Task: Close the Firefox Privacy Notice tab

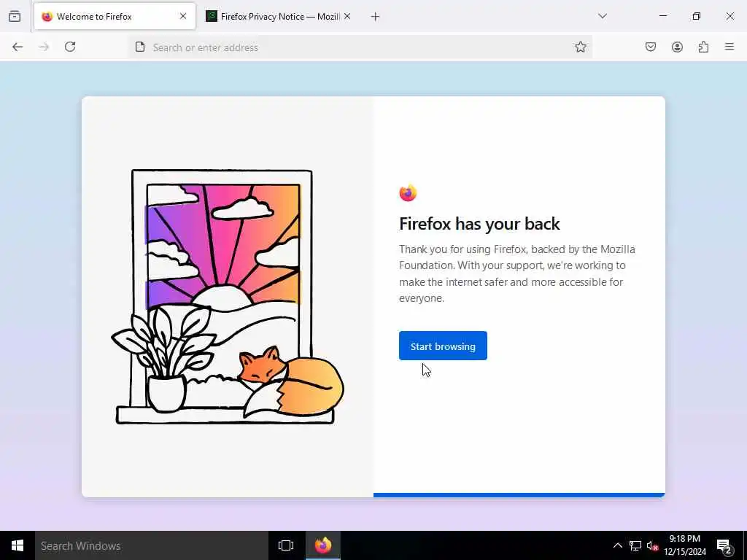Action: pos(347,16)
